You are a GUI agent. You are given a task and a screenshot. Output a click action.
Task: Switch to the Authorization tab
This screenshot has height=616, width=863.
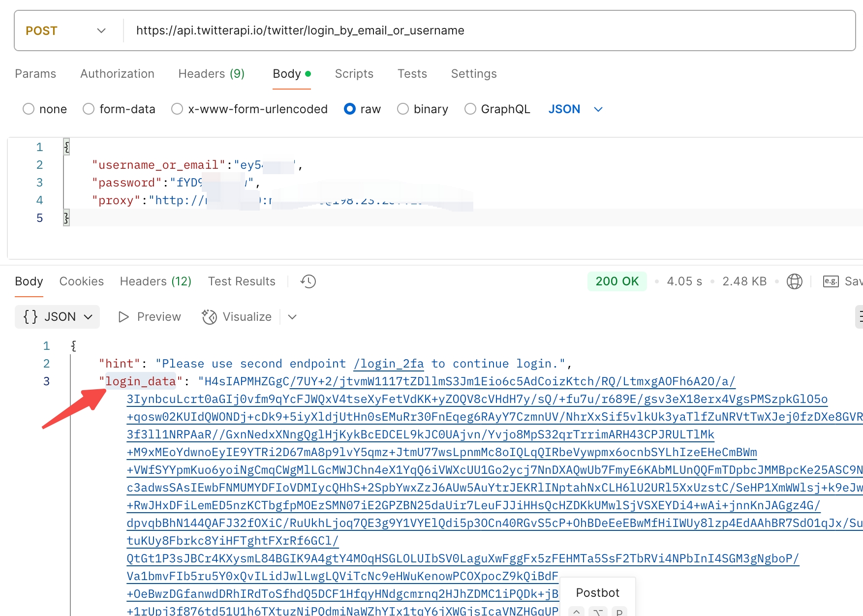click(x=117, y=74)
